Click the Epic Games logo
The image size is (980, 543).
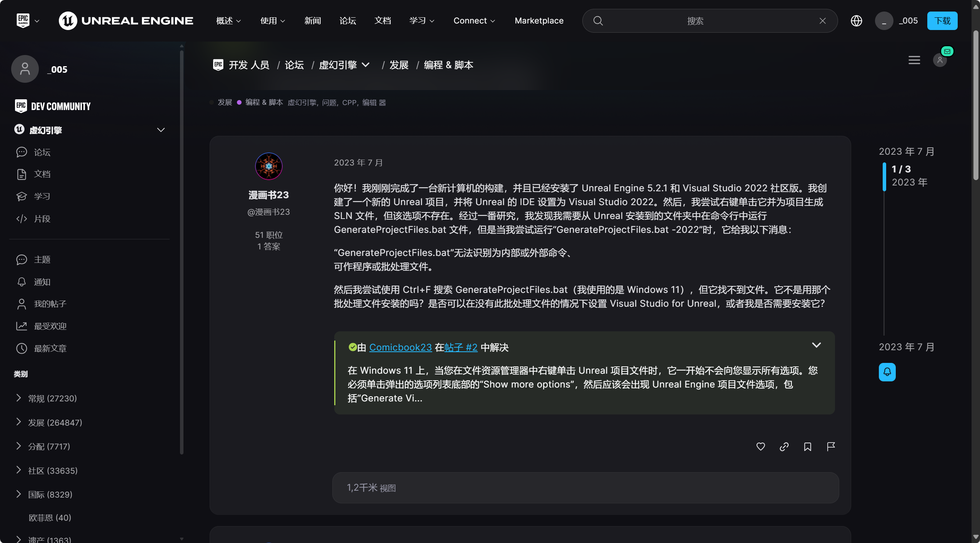pyautogui.click(x=23, y=20)
